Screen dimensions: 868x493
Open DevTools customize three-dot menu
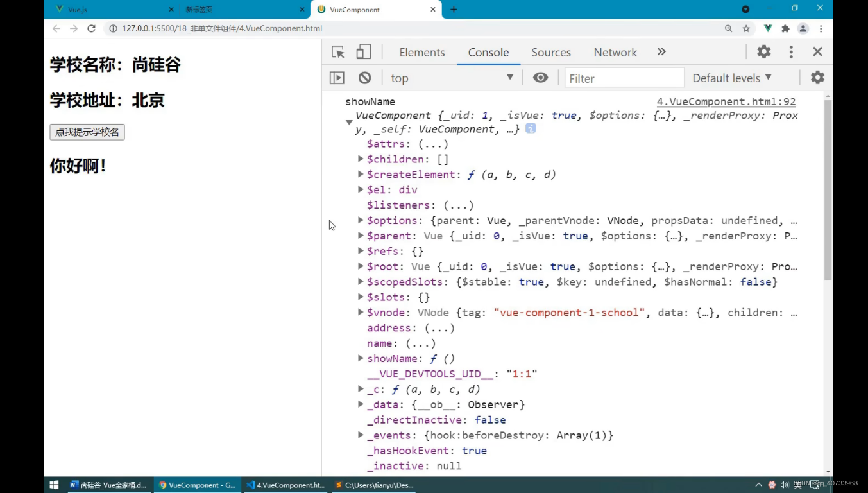791,52
